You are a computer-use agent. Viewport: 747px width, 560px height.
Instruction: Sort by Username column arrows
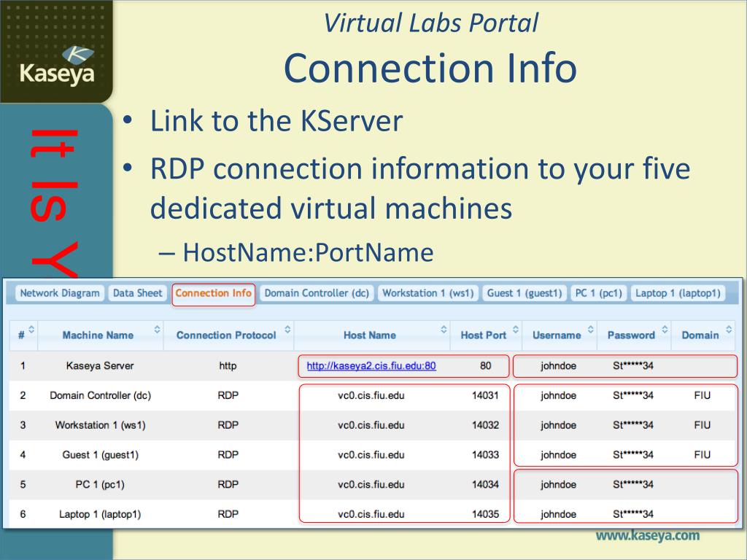coord(591,330)
